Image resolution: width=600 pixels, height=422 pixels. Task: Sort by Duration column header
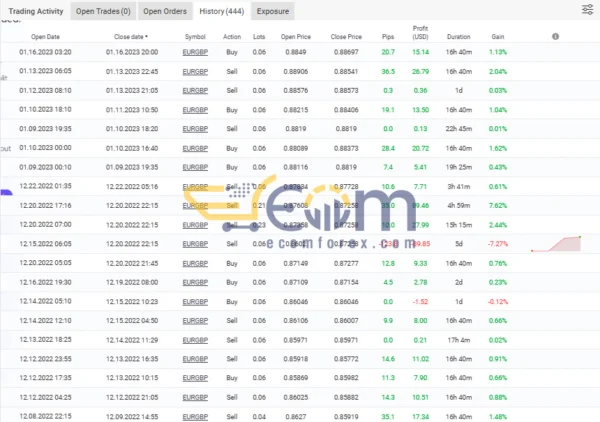pyautogui.click(x=458, y=37)
